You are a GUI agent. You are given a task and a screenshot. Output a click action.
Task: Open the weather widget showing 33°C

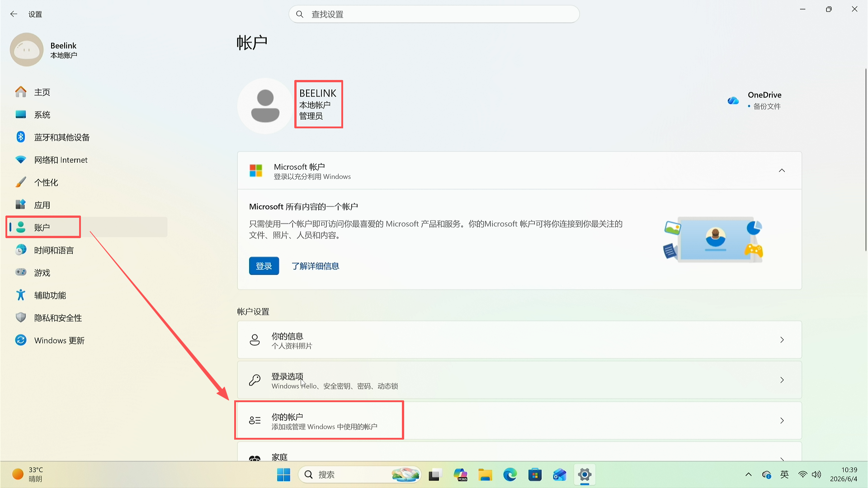pos(28,474)
